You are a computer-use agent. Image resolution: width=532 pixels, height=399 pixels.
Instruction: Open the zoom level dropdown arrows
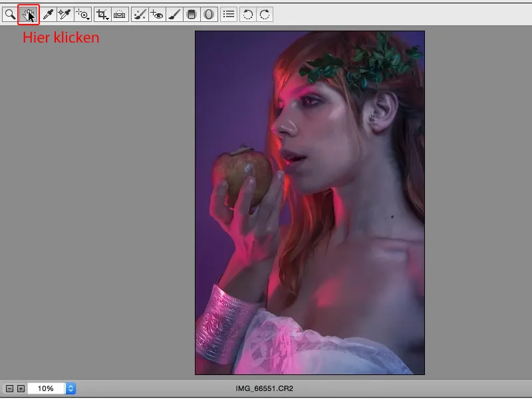coord(70,388)
